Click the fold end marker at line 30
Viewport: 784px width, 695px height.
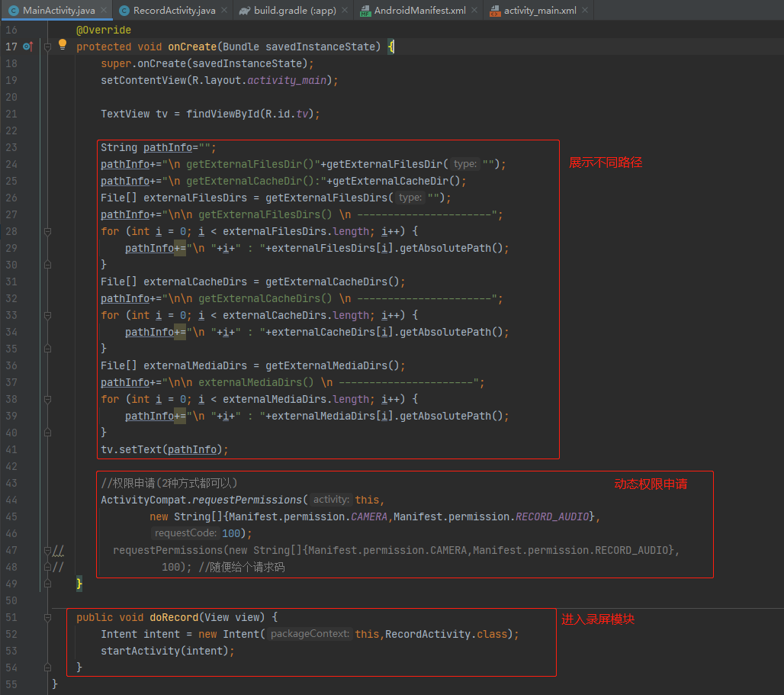pos(47,265)
